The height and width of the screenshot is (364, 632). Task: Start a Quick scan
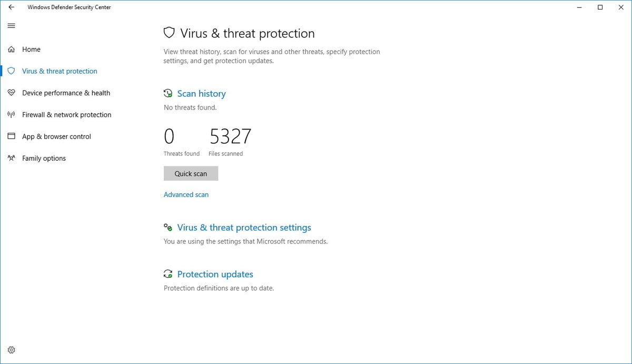click(x=191, y=174)
